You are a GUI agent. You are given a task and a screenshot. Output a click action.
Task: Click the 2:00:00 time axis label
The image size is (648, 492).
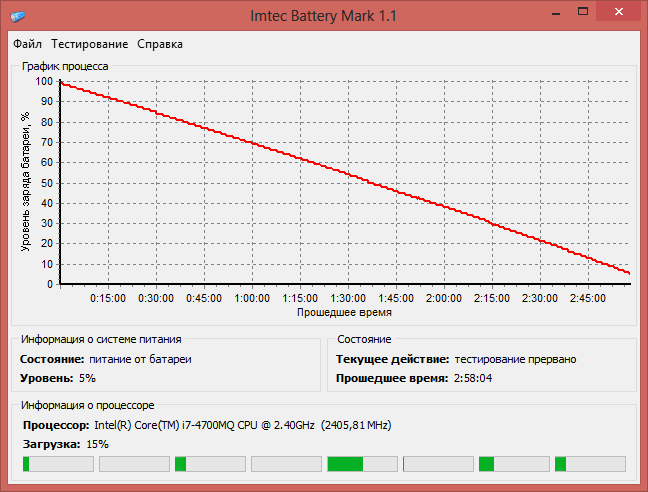[x=444, y=298]
